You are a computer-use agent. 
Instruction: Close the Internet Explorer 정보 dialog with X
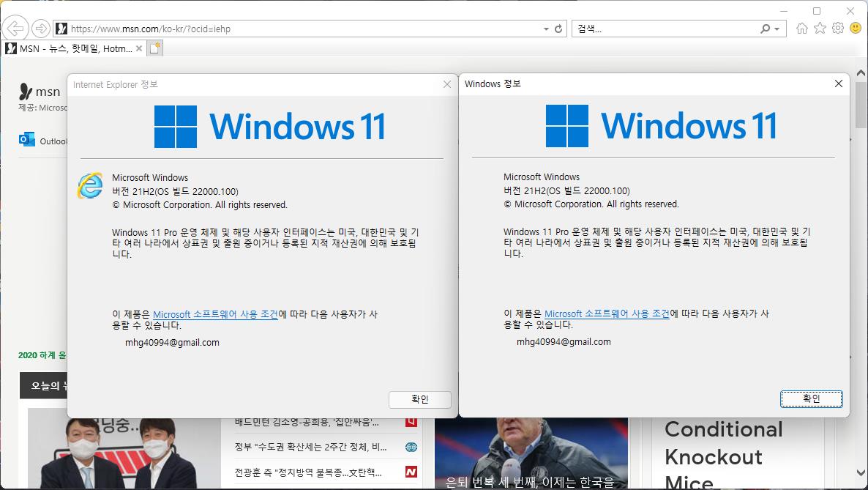(x=447, y=84)
